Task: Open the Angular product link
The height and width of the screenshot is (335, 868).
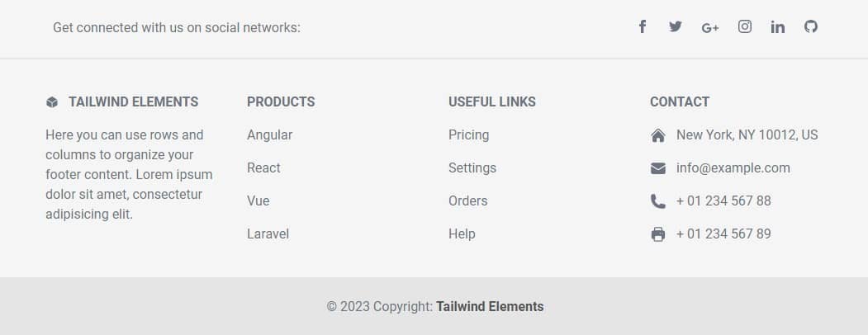Action: (269, 134)
